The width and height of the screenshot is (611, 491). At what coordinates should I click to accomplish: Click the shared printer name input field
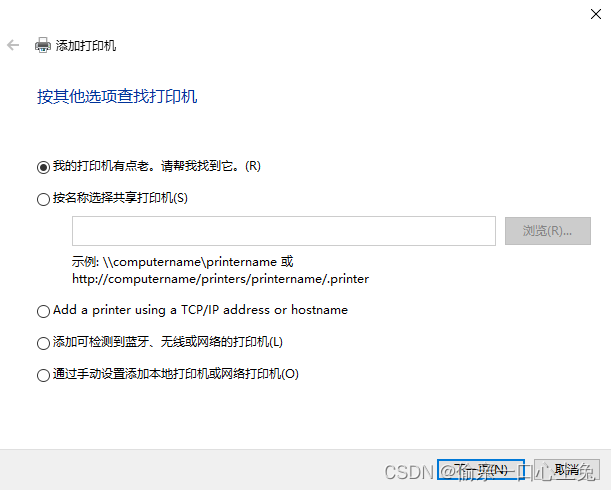[x=284, y=231]
